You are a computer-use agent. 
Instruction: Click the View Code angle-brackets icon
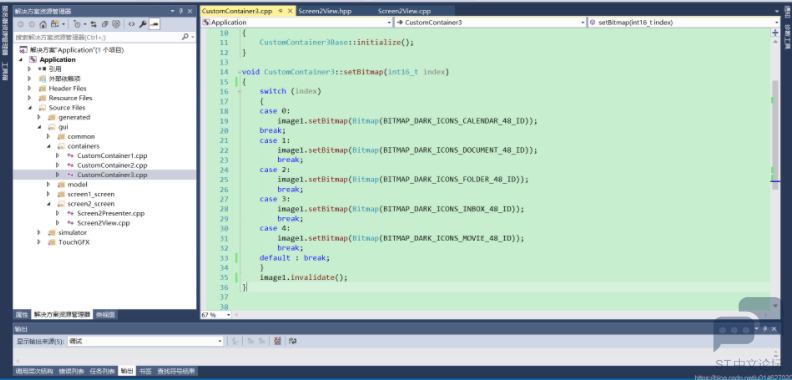pyautogui.click(x=131, y=24)
